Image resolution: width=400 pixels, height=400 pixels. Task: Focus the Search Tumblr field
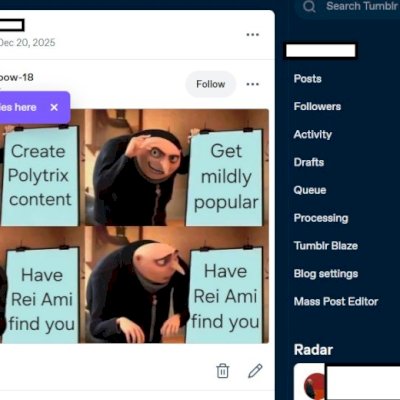pyautogui.click(x=348, y=6)
